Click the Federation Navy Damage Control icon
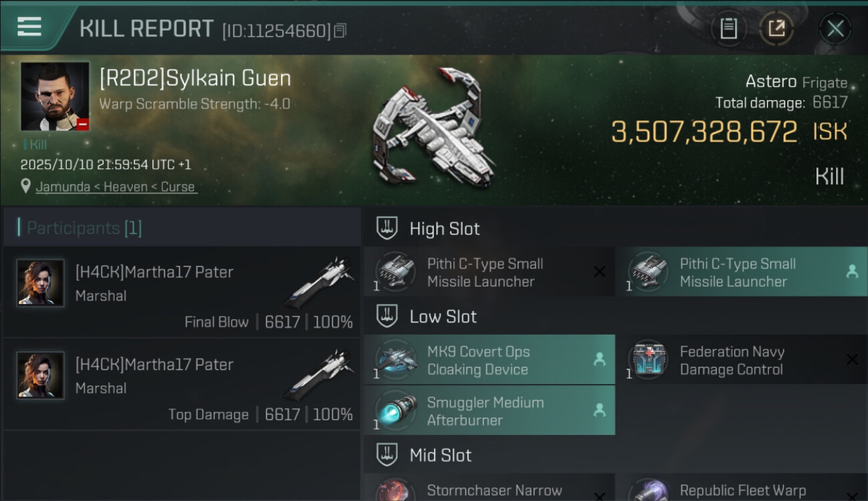Screen dimensions: 868x501 pyautogui.click(x=648, y=360)
